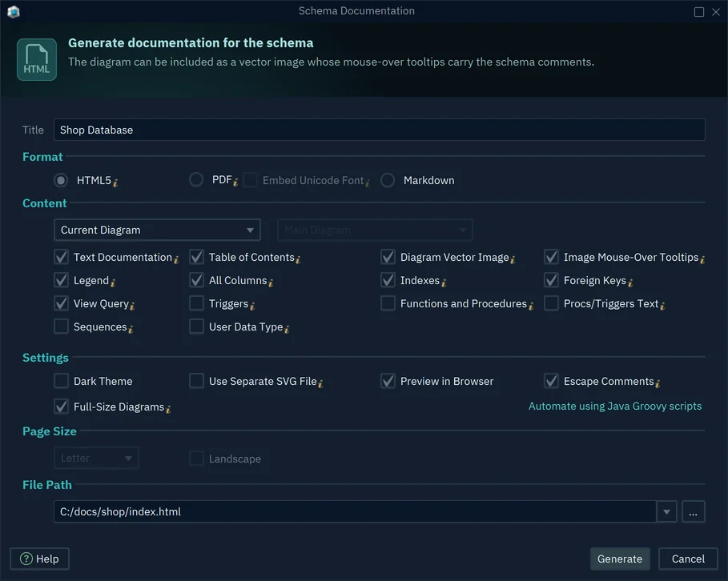Uncheck the View Query checkbox
Image resolution: width=728 pixels, height=581 pixels.
coord(62,303)
